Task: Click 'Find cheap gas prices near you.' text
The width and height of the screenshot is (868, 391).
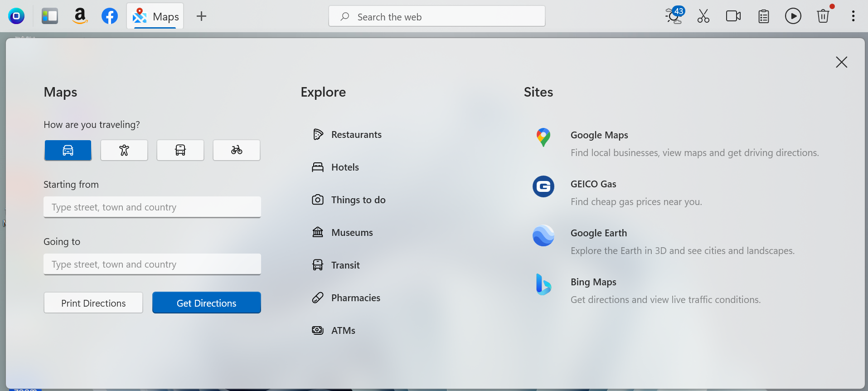Action: (636, 202)
